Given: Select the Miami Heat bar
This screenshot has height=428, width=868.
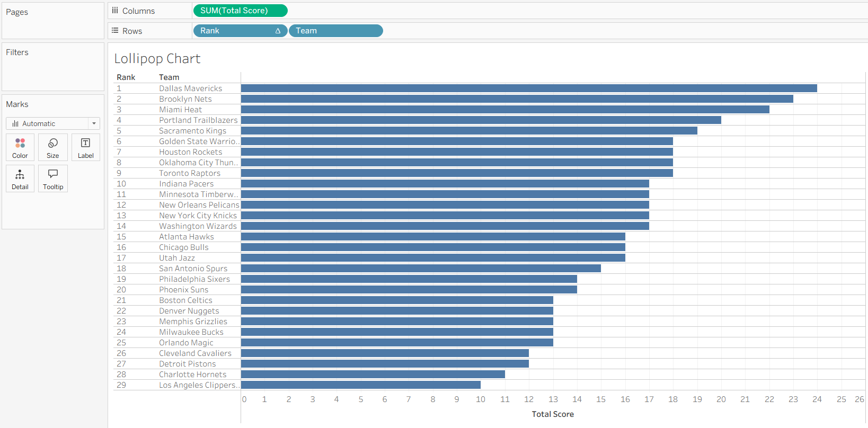Looking at the screenshot, I should coord(505,110).
